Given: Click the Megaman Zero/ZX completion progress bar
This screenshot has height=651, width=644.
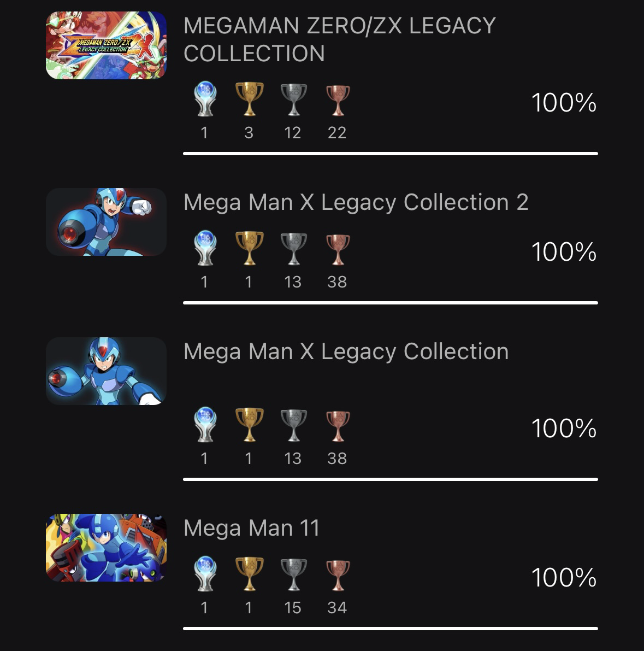Looking at the screenshot, I should point(391,154).
